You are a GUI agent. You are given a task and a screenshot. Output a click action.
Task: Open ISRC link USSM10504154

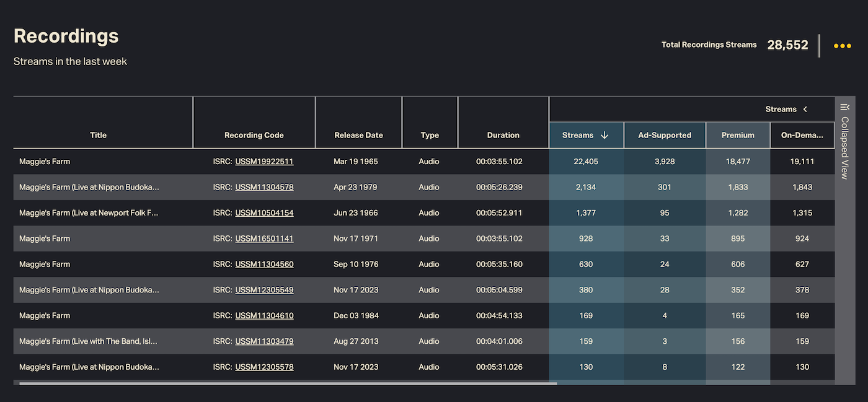tap(264, 213)
